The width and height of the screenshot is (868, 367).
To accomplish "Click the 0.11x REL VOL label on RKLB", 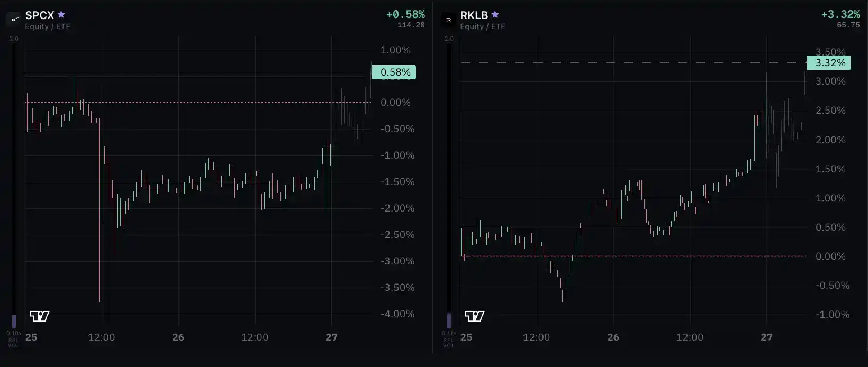I will 449,340.
